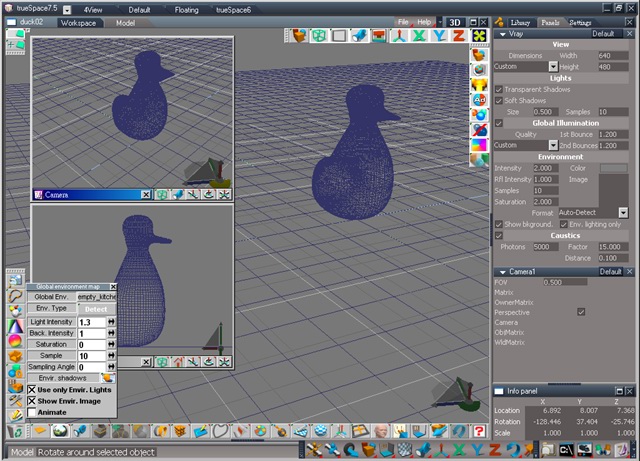Image resolution: width=640 pixels, height=461 pixels.
Task: Click the blue Y axis constraint icon
Action: pyautogui.click(x=438, y=36)
